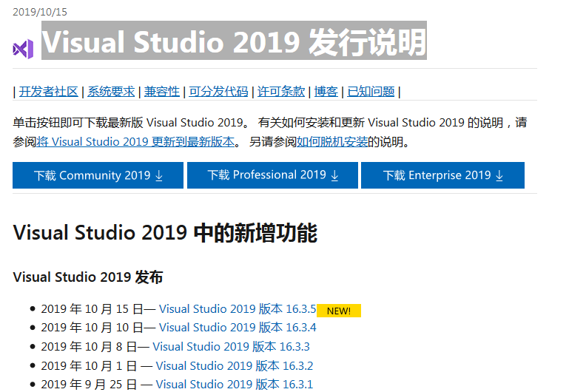
Task: Click 下载 Community 2019 button
Action: [x=98, y=175]
